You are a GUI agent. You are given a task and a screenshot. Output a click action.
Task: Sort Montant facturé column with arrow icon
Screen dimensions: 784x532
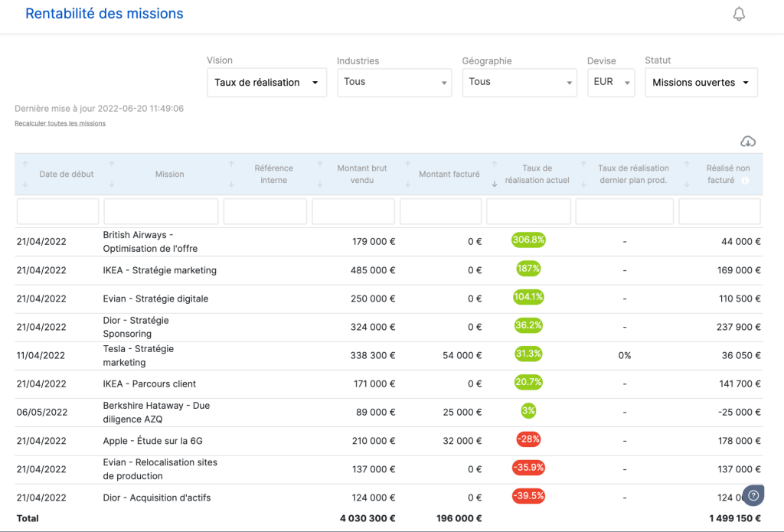pyautogui.click(x=407, y=174)
